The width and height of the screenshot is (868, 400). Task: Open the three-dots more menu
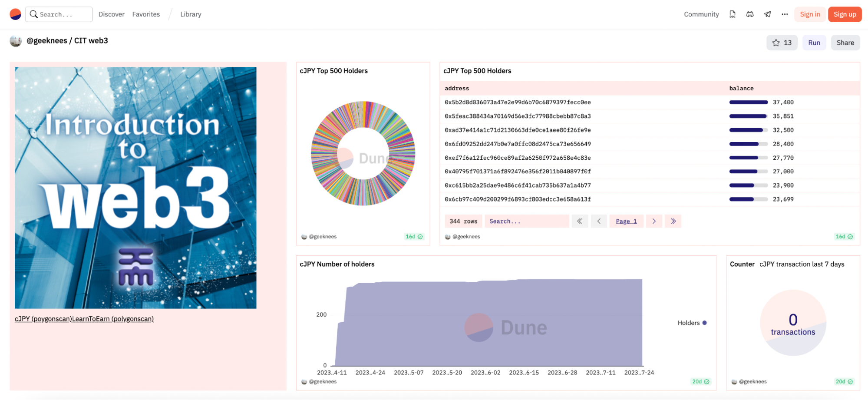(785, 14)
